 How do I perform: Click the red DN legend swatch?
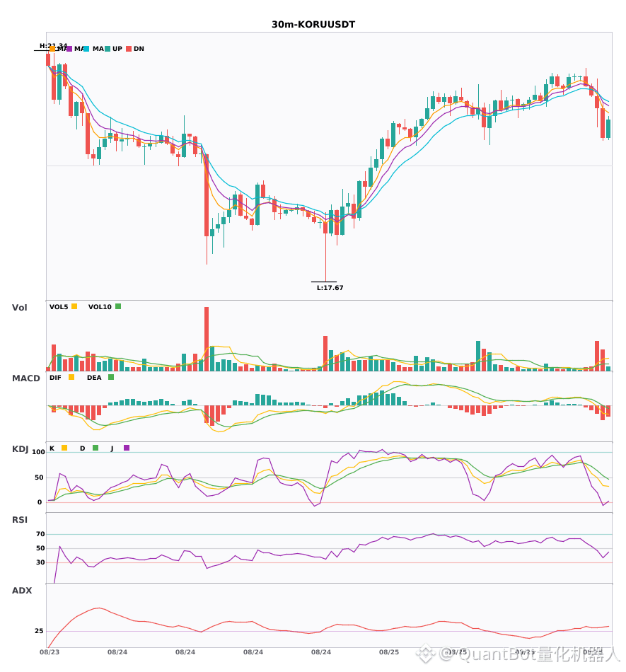coord(129,49)
